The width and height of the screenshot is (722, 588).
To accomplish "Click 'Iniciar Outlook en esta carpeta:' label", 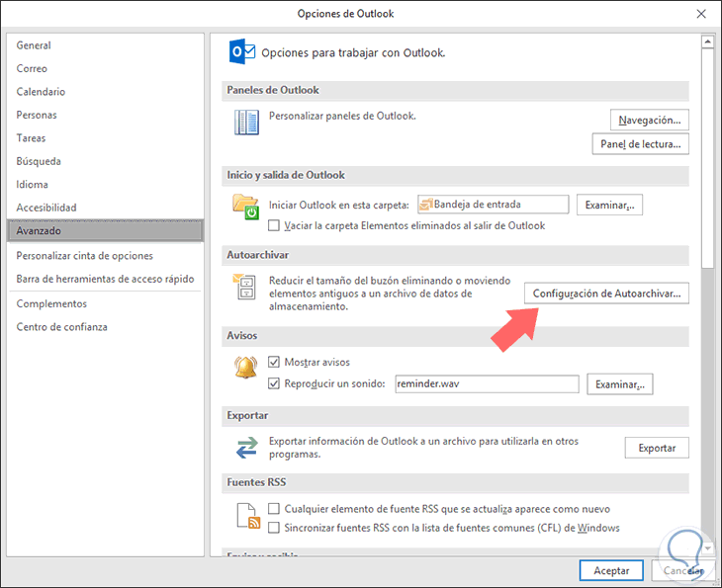I will (339, 206).
